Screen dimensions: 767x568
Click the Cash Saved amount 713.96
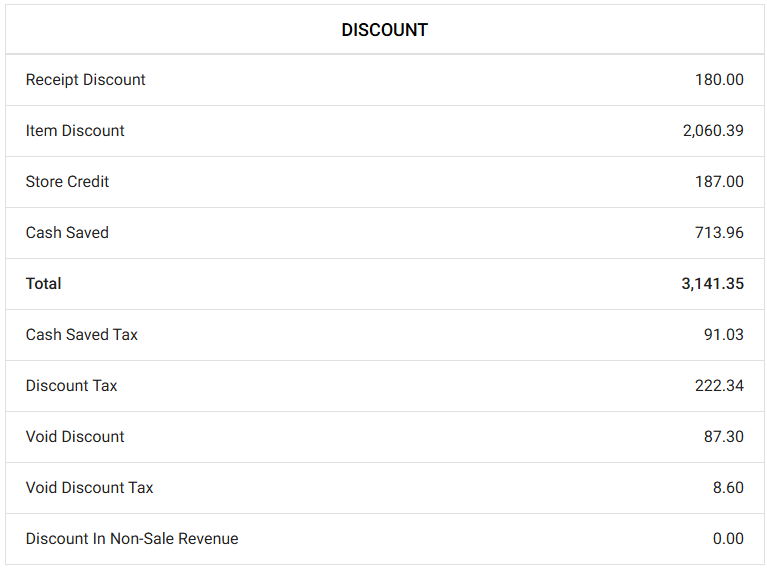click(719, 233)
